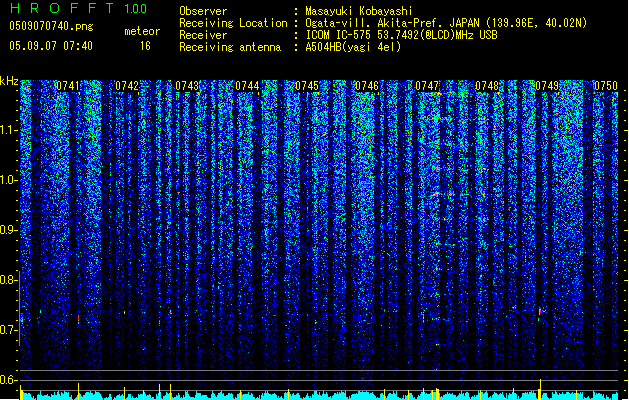
Task: Select the Ogata-vill. Akita-Pref. JAPAN text
Action: pyautogui.click(x=394, y=23)
